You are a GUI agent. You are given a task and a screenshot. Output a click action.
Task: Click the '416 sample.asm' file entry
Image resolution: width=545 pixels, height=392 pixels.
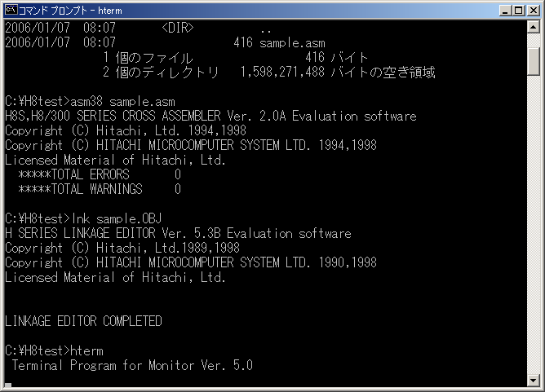(280, 42)
